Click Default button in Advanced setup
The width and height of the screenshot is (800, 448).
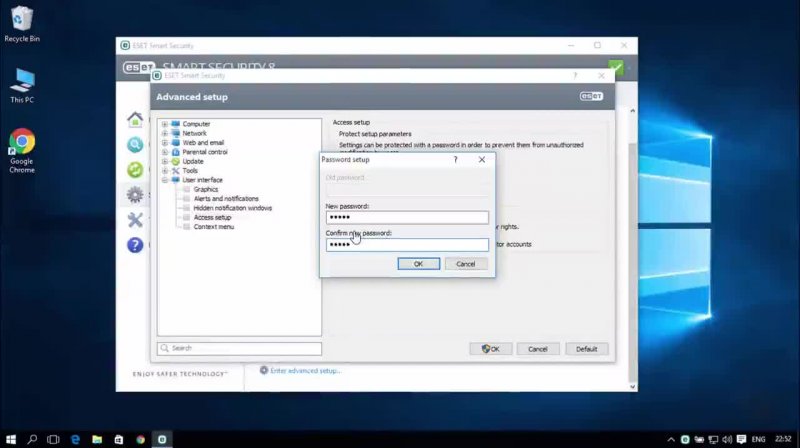tap(587, 349)
